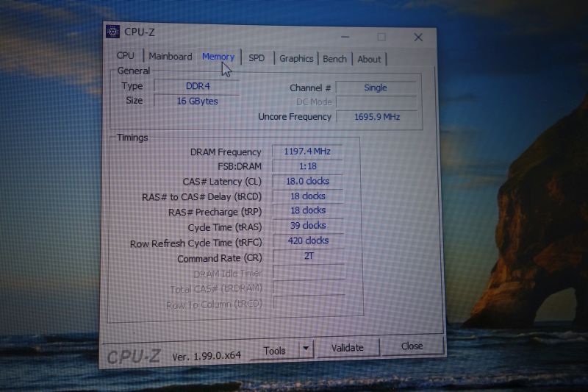Click the Row Refresh Cycle Time label
The width and height of the screenshot is (588, 392).
coord(196,243)
